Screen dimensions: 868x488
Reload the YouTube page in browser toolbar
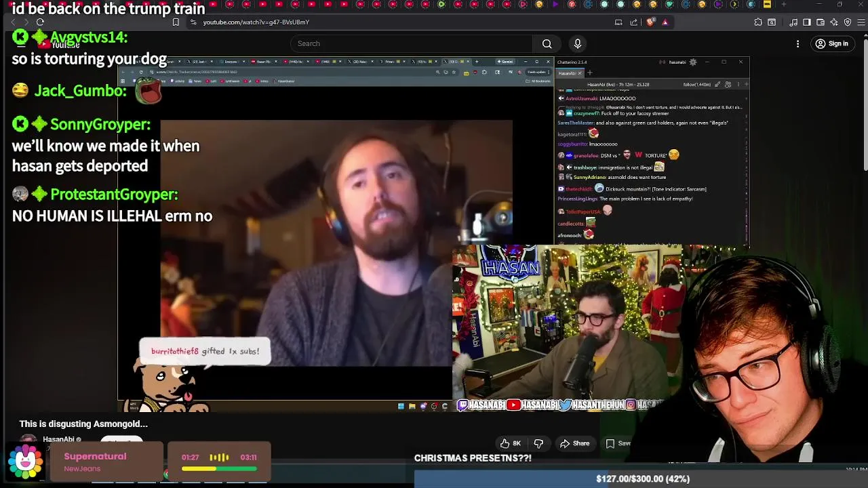click(x=40, y=22)
